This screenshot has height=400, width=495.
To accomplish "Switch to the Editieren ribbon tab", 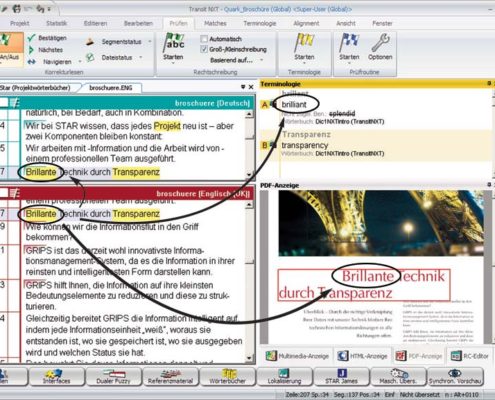I will tap(95, 23).
